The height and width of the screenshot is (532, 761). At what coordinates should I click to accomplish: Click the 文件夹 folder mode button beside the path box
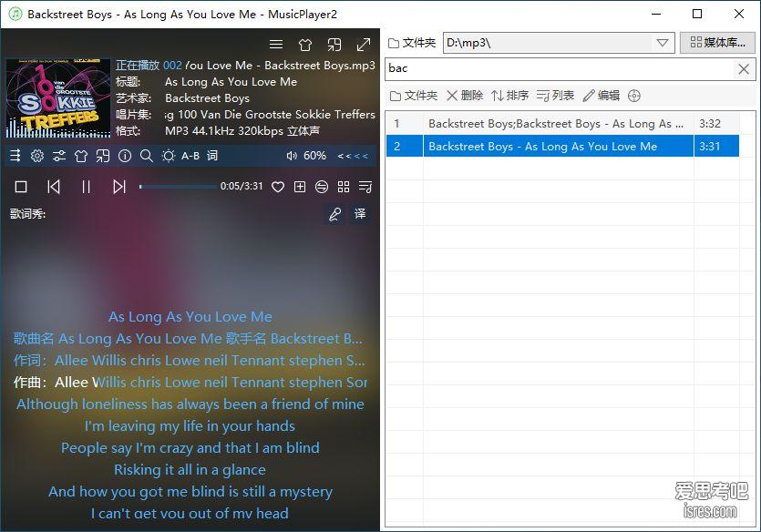(412, 43)
